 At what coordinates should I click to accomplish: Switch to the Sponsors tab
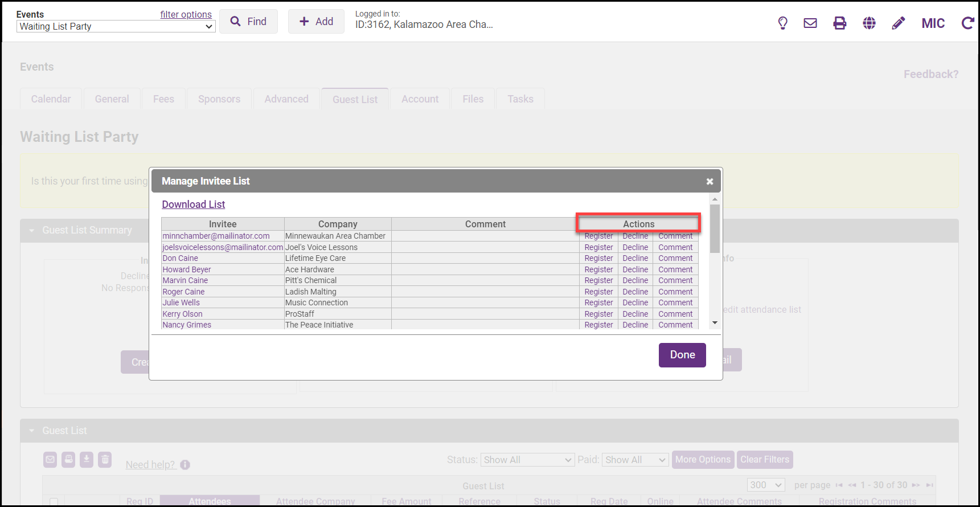tap(219, 99)
